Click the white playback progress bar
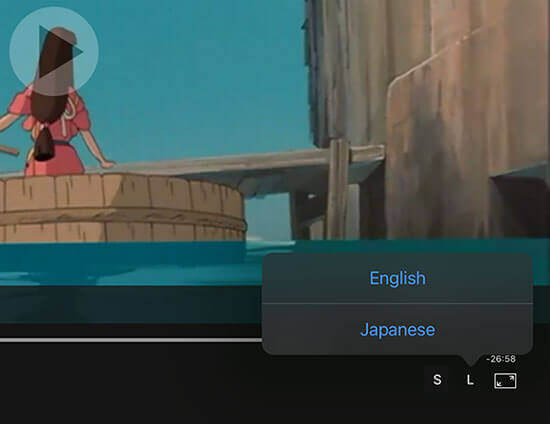 click(x=131, y=340)
